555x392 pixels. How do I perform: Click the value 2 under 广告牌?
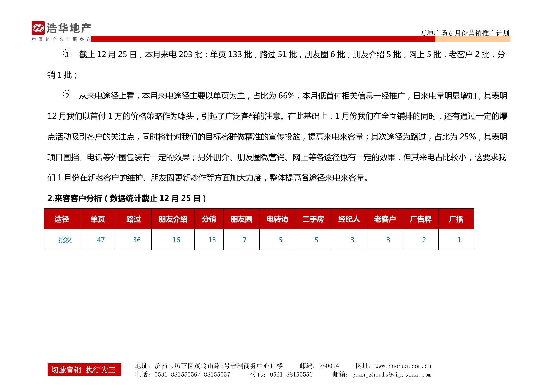424,240
